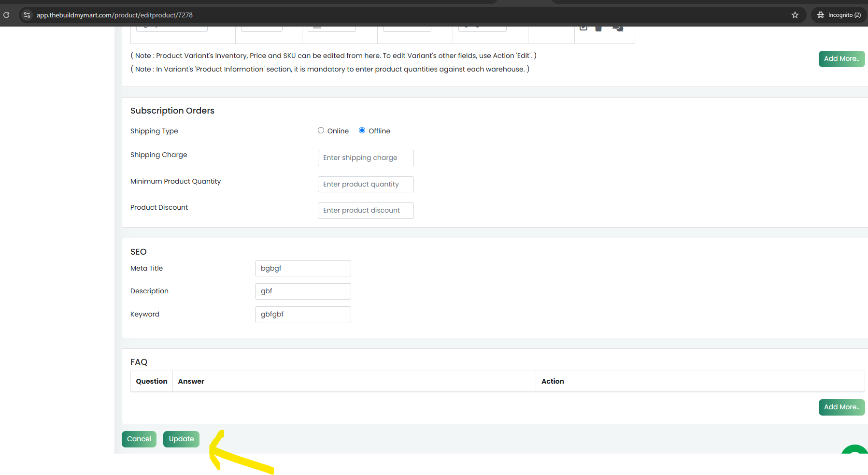Click Add More below the variants table
The height and width of the screenshot is (475, 868).
point(841,58)
